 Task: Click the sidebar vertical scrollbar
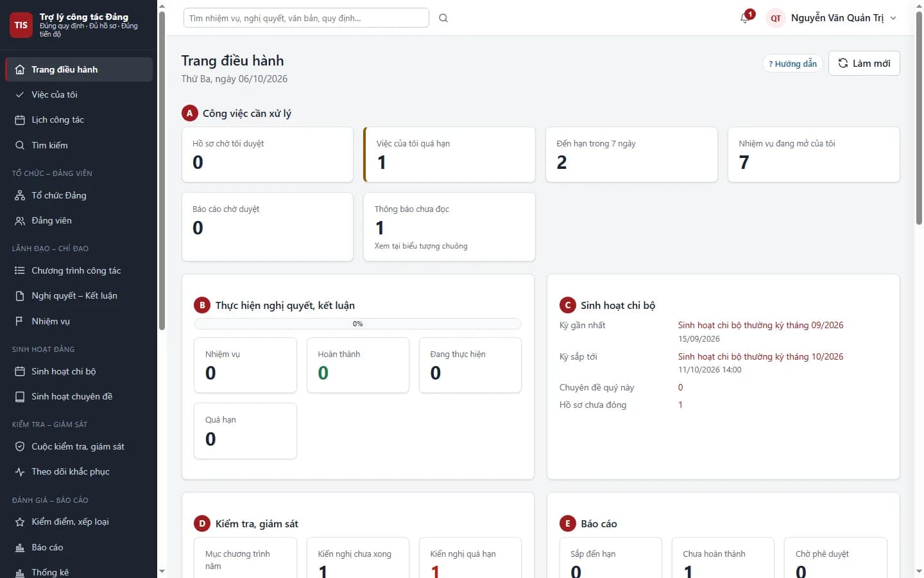[x=162, y=170]
